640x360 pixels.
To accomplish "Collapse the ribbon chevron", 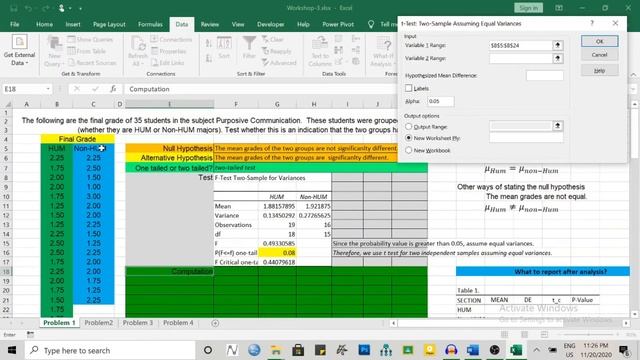I will [x=633, y=74].
